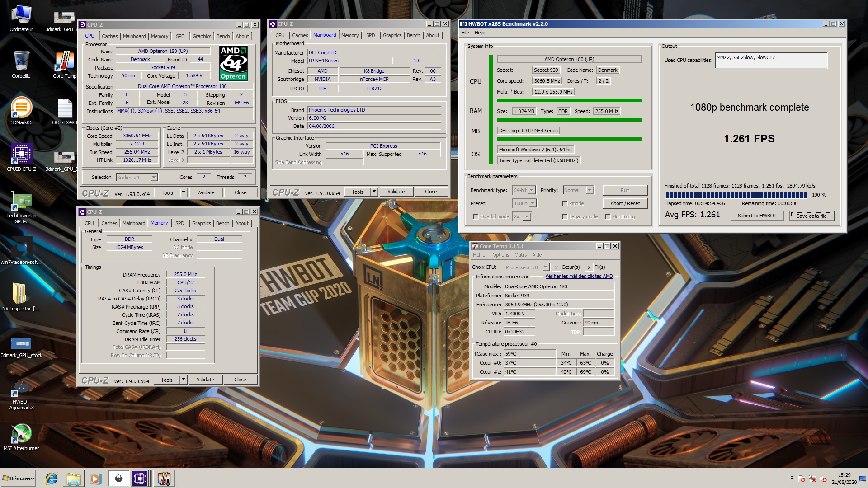Open Windows Media Player from the taskbar
This screenshot has width=868, height=488.
pyautogui.click(x=95, y=479)
